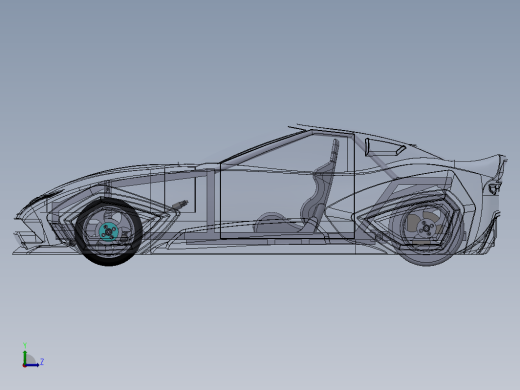Select the rear tail light
Screen dimensions: 520x390
point(494,189)
